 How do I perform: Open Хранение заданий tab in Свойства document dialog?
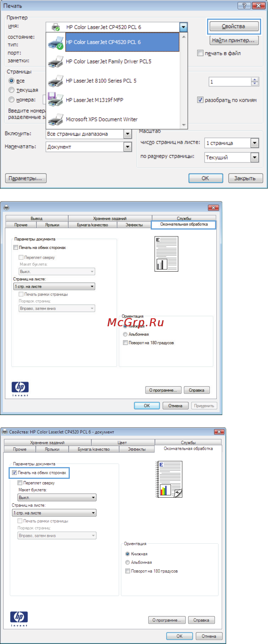point(47,442)
